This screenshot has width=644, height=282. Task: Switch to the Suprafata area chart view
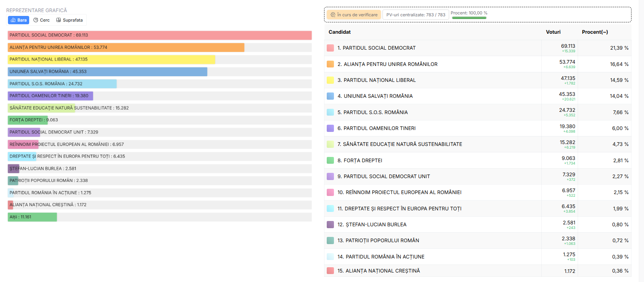click(x=69, y=20)
